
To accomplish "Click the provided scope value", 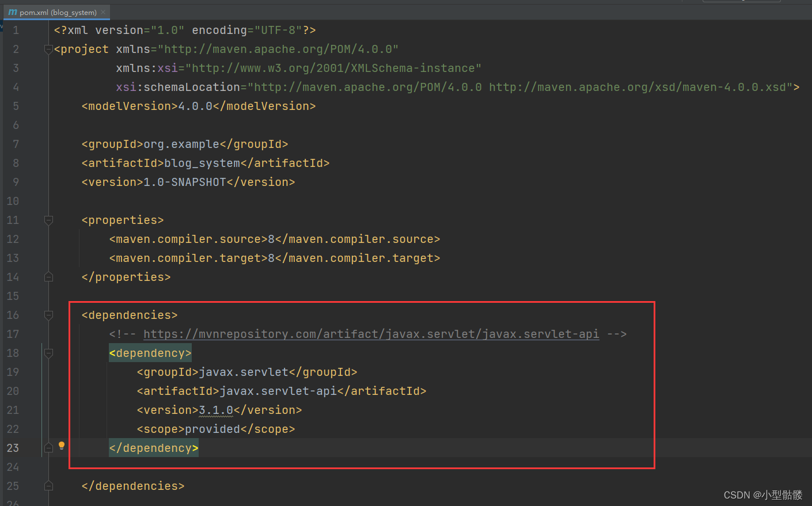I will (213, 429).
